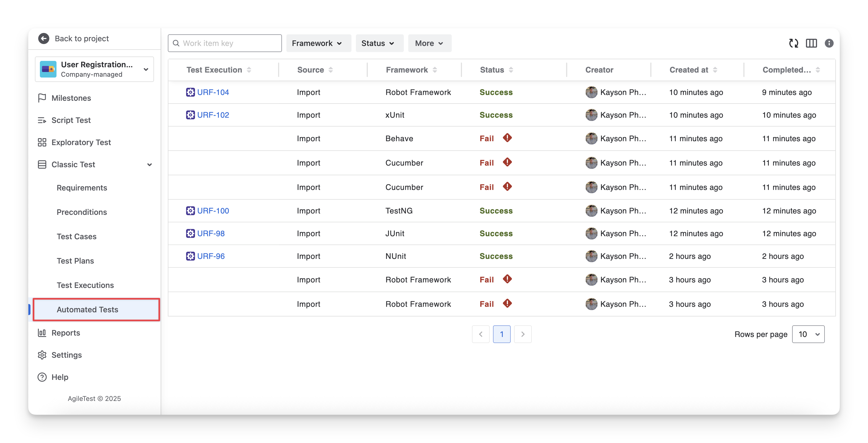This screenshot has width=868, height=443.
Task: Open the Framework filter dropdown
Action: [x=318, y=43]
